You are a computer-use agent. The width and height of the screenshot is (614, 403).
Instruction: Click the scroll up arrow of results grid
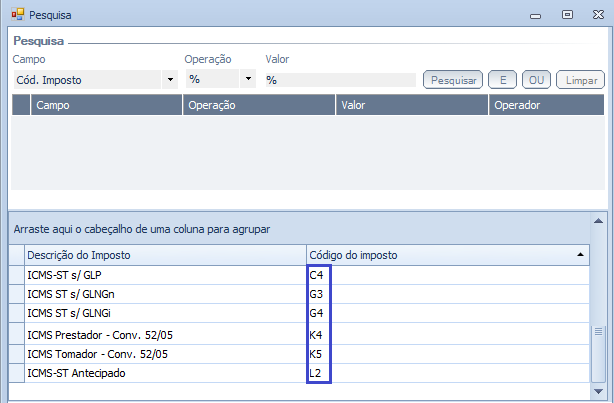[599, 221]
